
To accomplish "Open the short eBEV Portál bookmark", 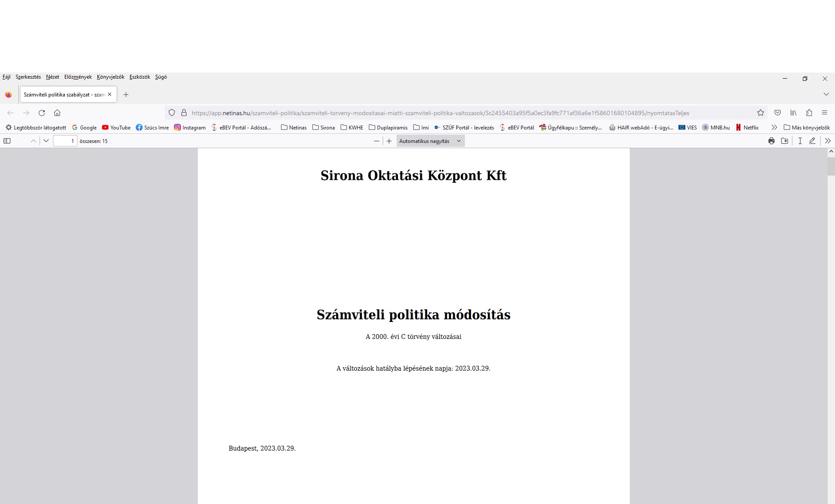I will click(x=517, y=127).
